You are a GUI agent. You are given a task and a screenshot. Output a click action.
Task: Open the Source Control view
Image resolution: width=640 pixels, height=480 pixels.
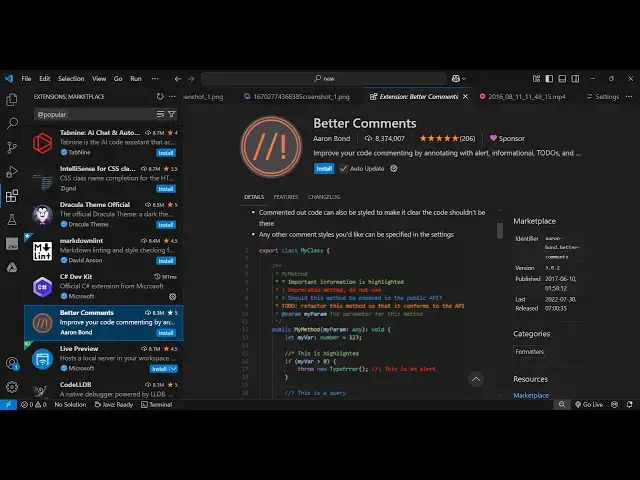(x=12, y=147)
